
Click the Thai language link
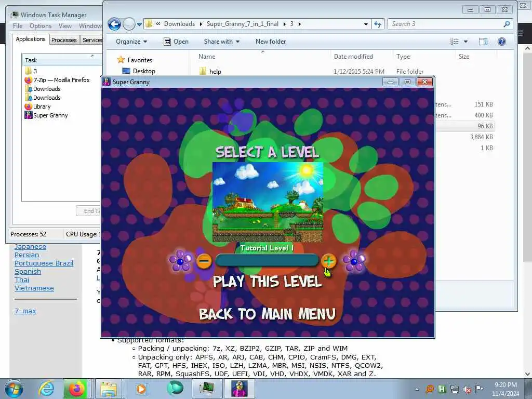tap(22, 280)
